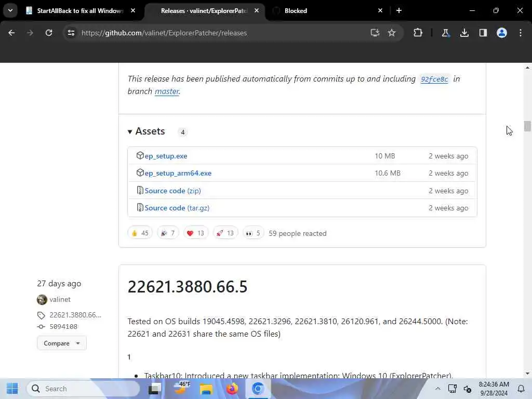Image resolution: width=532 pixels, height=399 pixels.
Task: Open Task View on the taskbar
Action: (x=155, y=389)
